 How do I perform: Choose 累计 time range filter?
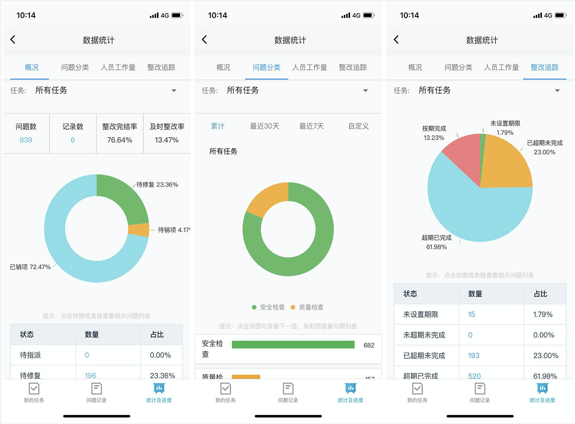point(217,126)
